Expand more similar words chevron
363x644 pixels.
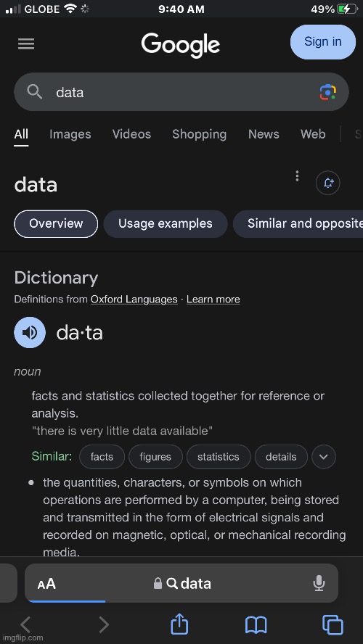[324, 457]
